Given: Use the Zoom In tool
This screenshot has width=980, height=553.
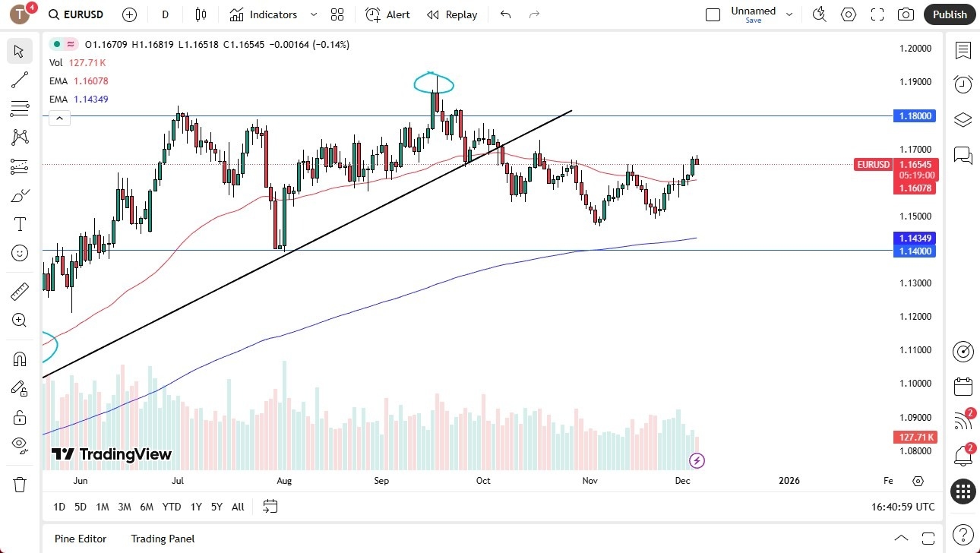Looking at the screenshot, I should point(19,320).
